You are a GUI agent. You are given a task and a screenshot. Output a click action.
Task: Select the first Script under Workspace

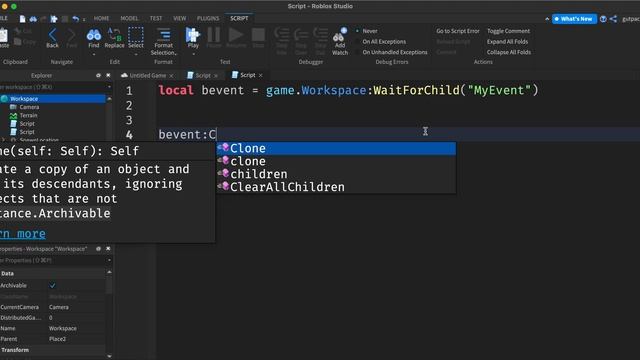pos(27,124)
